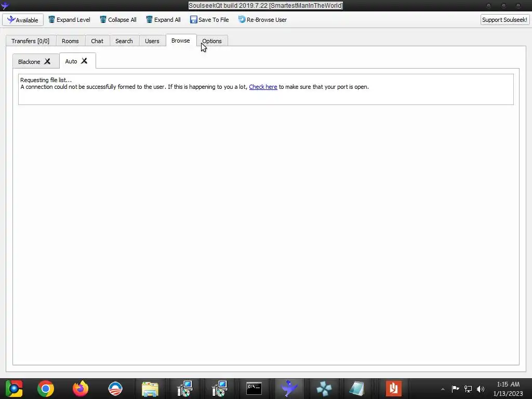532x399 pixels.
Task: Click the second installer computer taskbar icon
Action: click(x=220, y=389)
